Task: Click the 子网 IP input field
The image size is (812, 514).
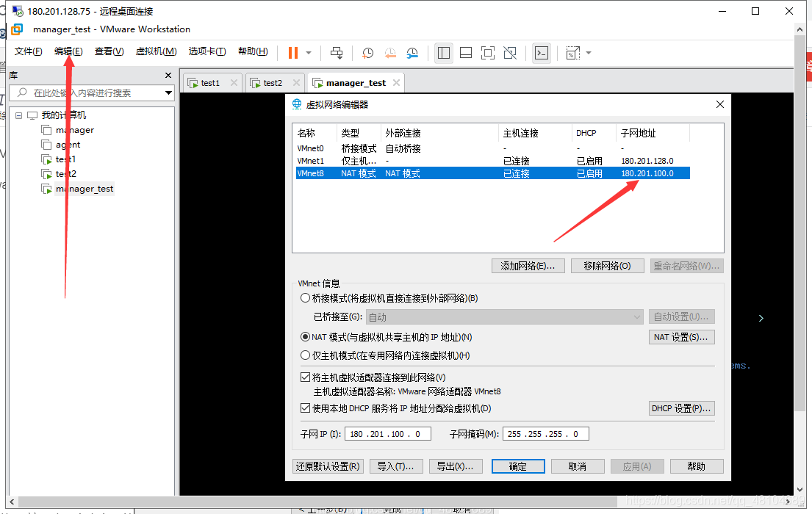Action: point(387,434)
